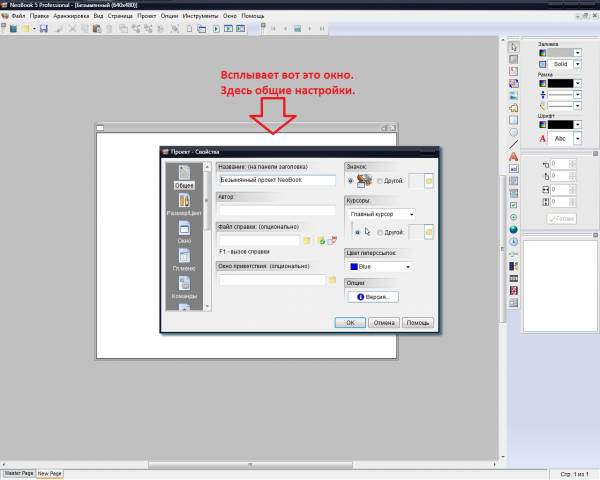
Task: Select the Команды section icon
Action: point(184,289)
